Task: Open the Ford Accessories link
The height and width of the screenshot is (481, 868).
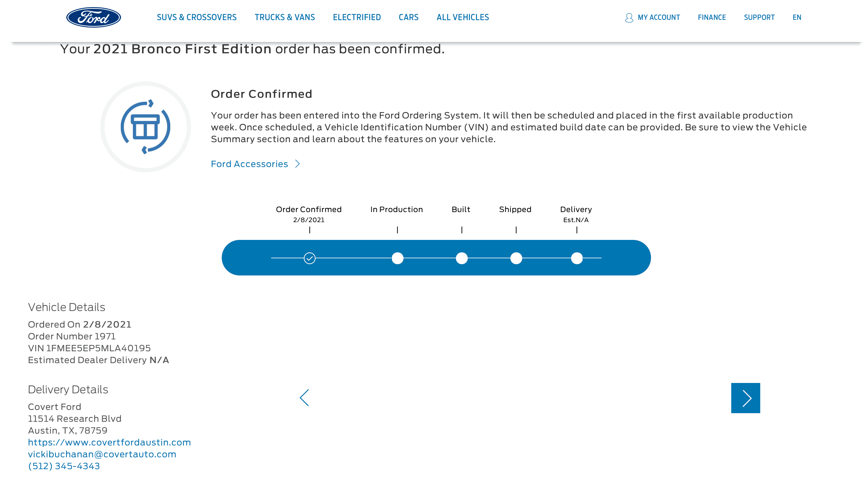Action: [x=249, y=164]
